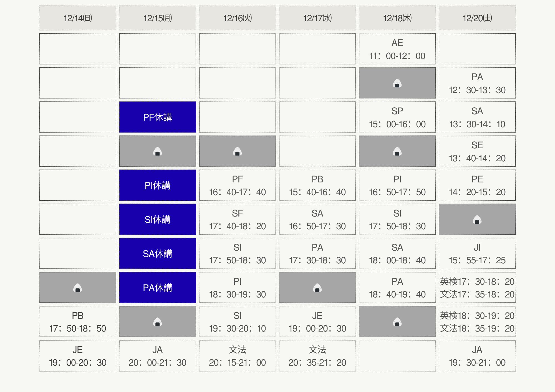Click the blue PI休講 cell
Screen dimensions: 555x392
pyautogui.click(x=157, y=185)
